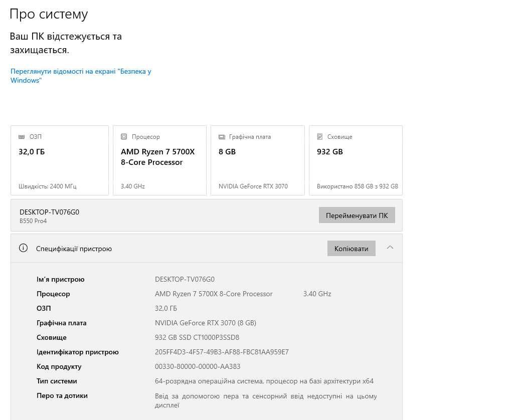Open the Графічна плата 8 GB card
Image resolution: width=512 pixels, height=420 pixels.
click(x=258, y=160)
